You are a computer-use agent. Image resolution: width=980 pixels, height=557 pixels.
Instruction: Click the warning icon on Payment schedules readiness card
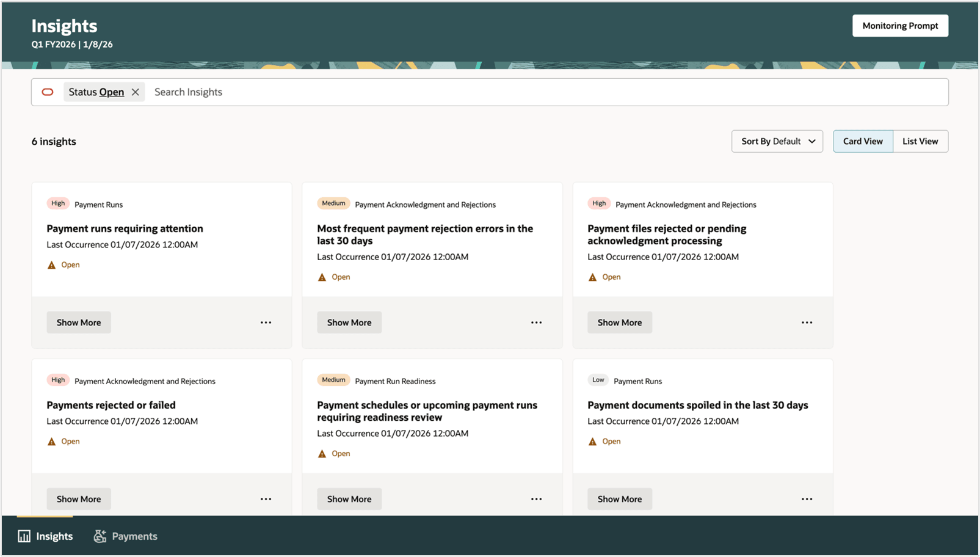(322, 453)
